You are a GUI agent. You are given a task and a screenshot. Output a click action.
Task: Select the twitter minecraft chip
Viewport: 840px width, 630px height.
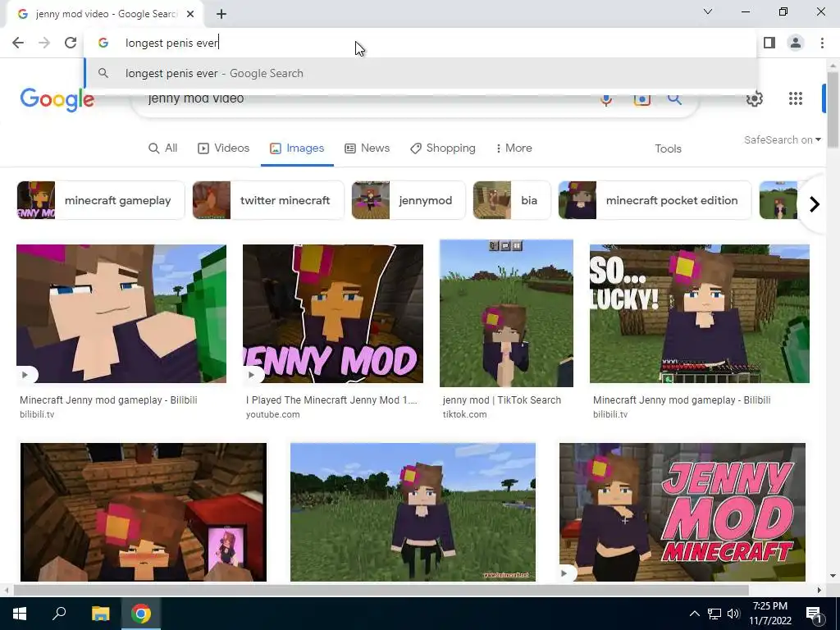pyautogui.click(x=268, y=200)
